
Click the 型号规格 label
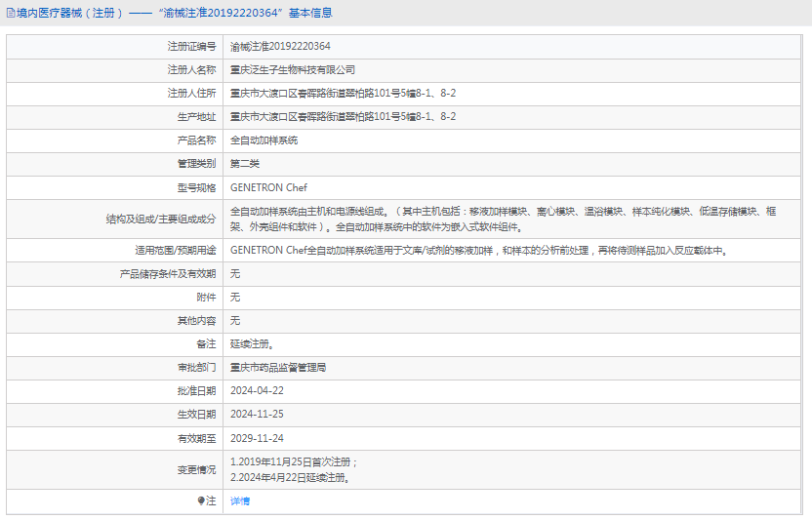click(196, 188)
